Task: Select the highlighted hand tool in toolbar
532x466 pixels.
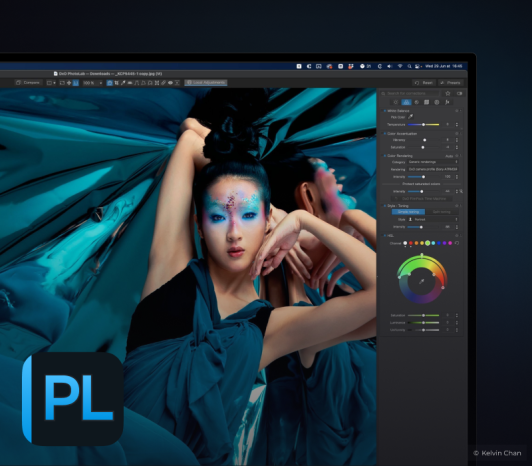Action: [x=110, y=82]
